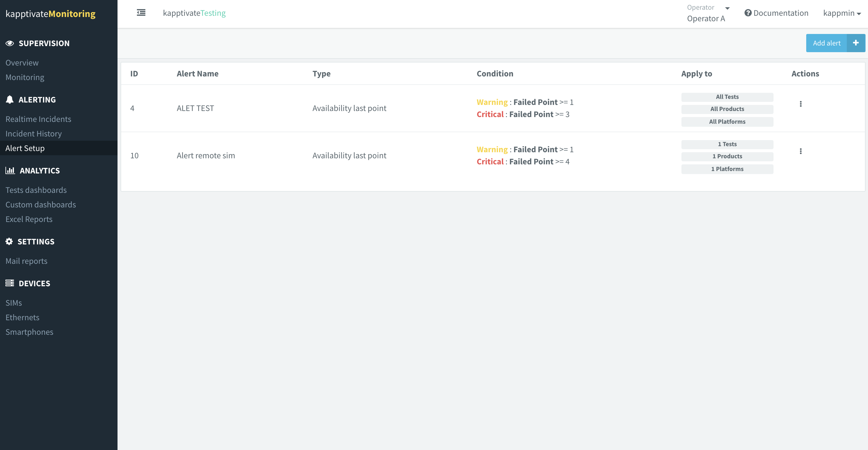The width and height of the screenshot is (868, 450).
Task: Click the Devices server icon
Action: (9, 283)
